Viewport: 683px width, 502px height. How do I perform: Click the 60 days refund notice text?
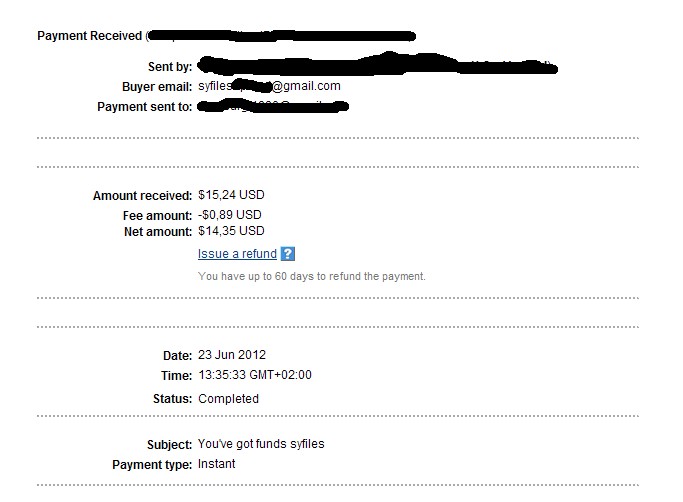[311, 276]
